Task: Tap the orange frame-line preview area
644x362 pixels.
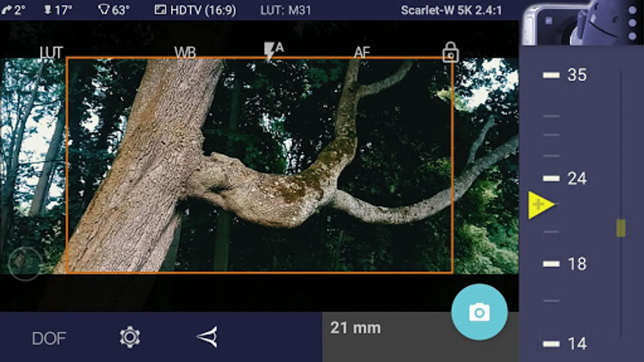Action: [x=260, y=165]
